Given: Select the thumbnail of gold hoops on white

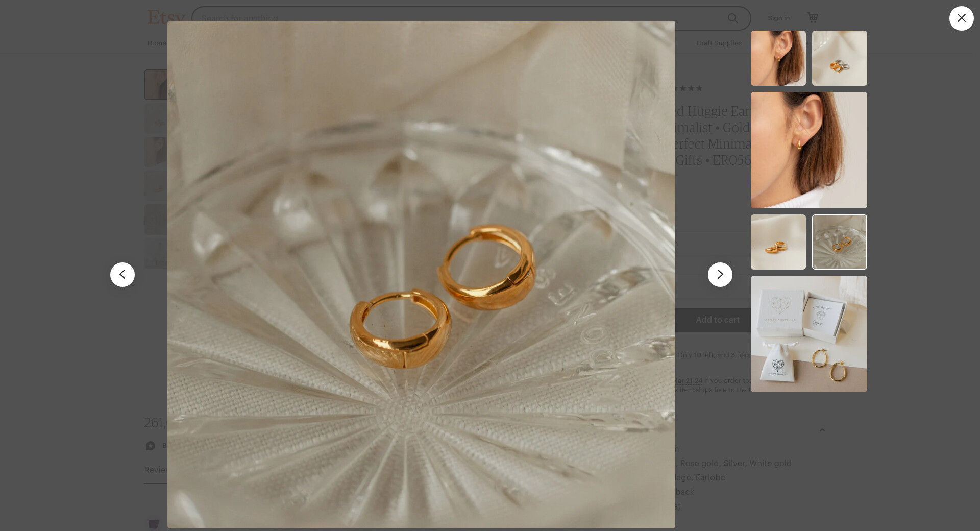Looking at the screenshot, I should [x=778, y=242].
